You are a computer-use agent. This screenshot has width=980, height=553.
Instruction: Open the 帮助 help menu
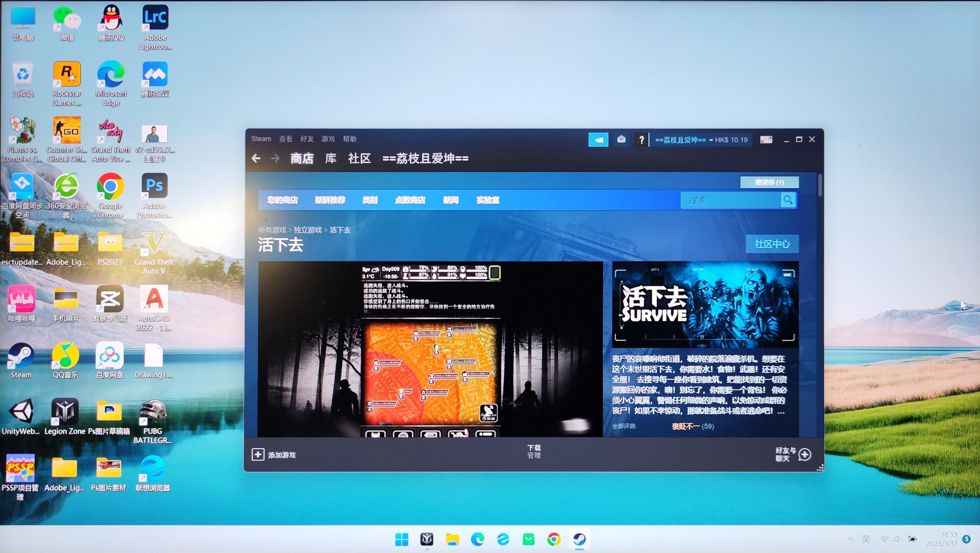(x=350, y=139)
